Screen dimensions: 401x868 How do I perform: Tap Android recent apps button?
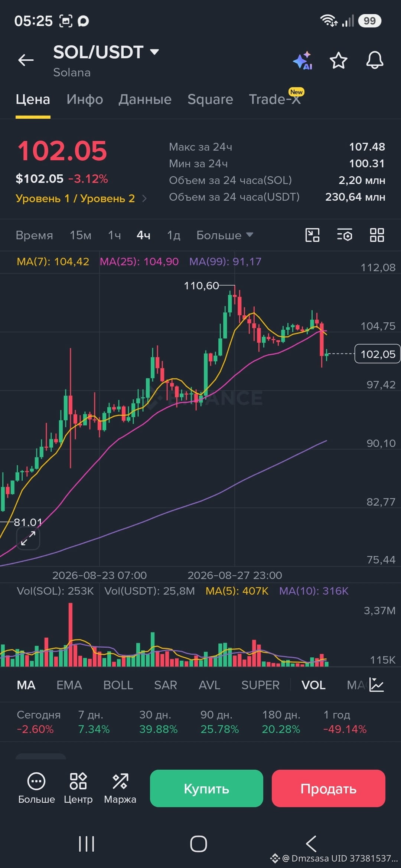[x=87, y=844]
